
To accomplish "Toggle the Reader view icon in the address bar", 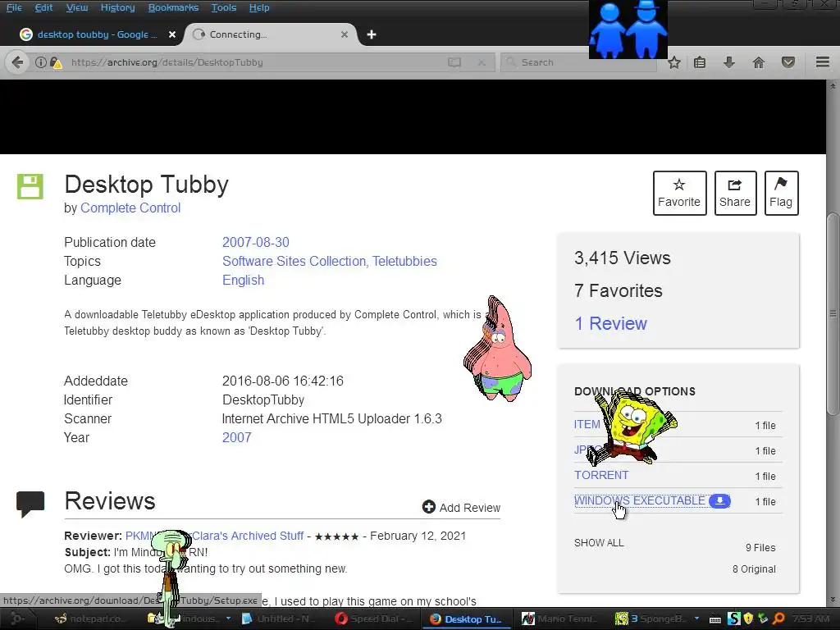I will (454, 62).
